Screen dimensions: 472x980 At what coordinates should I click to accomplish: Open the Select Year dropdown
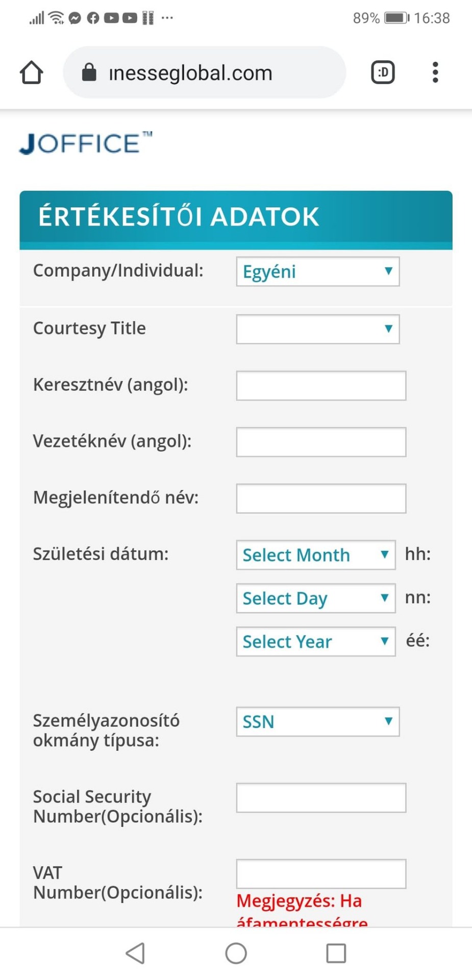point(315,642)
